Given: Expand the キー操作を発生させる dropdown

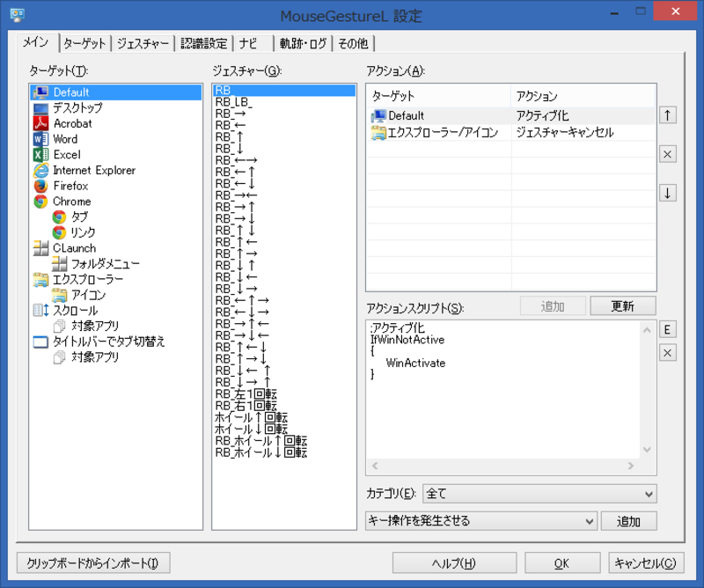Looking at the screenshot, I should click(x=481, y=520).
